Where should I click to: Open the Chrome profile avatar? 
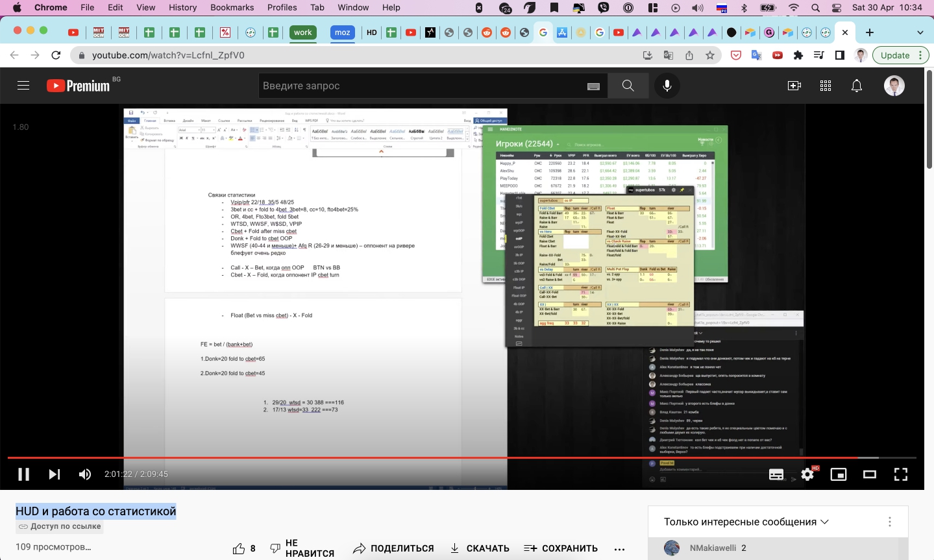pyautogui.click(x=861, y=55)
